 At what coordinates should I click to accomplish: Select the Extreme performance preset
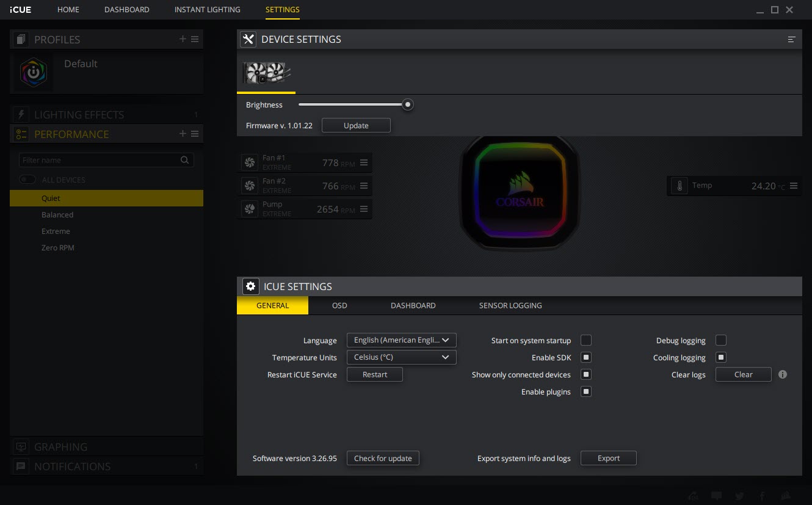pos(106,231)
